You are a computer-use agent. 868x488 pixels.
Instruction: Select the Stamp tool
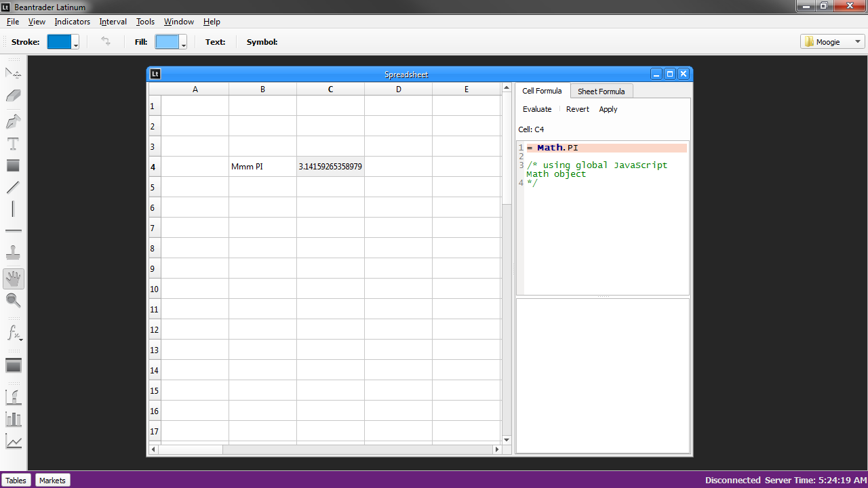point(14,253)
